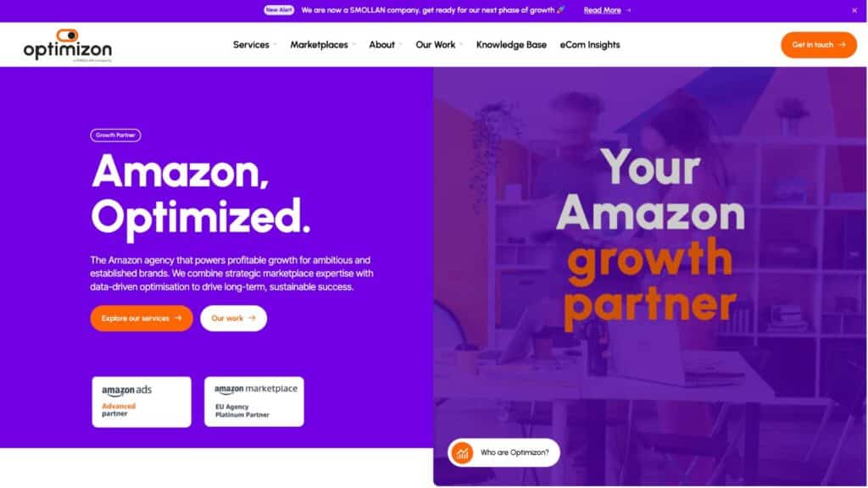Click the white Our work button
The height and width of the screenshot is (488, 868).
click(234, 319)
